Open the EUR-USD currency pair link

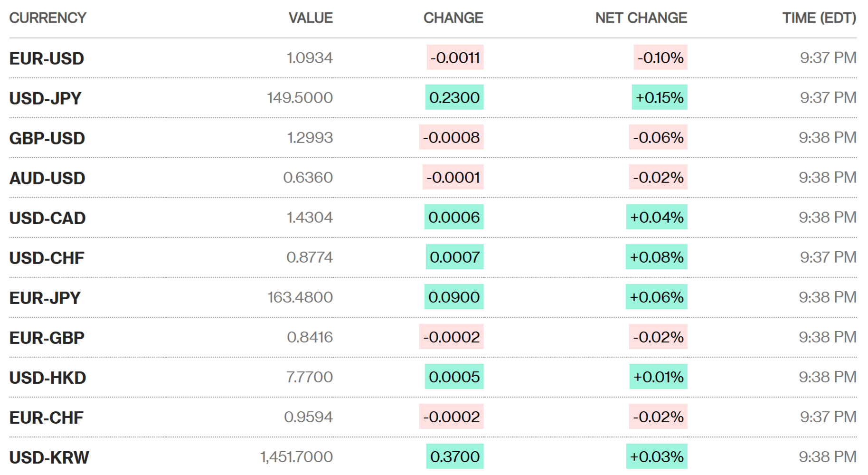click(x=47, y=58)
